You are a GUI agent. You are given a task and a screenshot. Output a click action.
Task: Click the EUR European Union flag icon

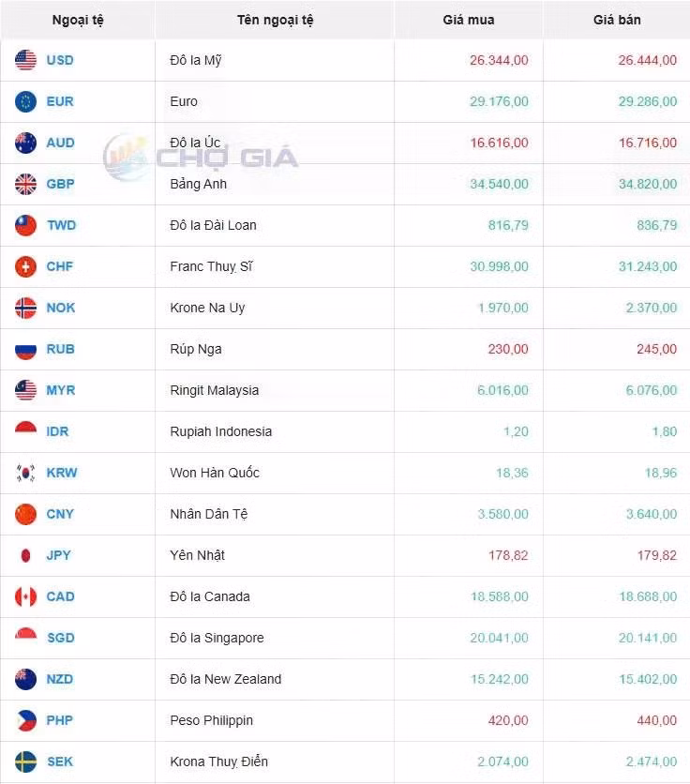click(25, 101)
